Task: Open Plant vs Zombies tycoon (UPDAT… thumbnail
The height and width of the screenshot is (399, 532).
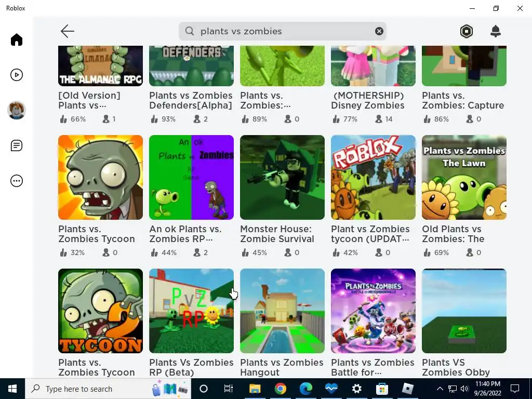Action: point(373,178)
